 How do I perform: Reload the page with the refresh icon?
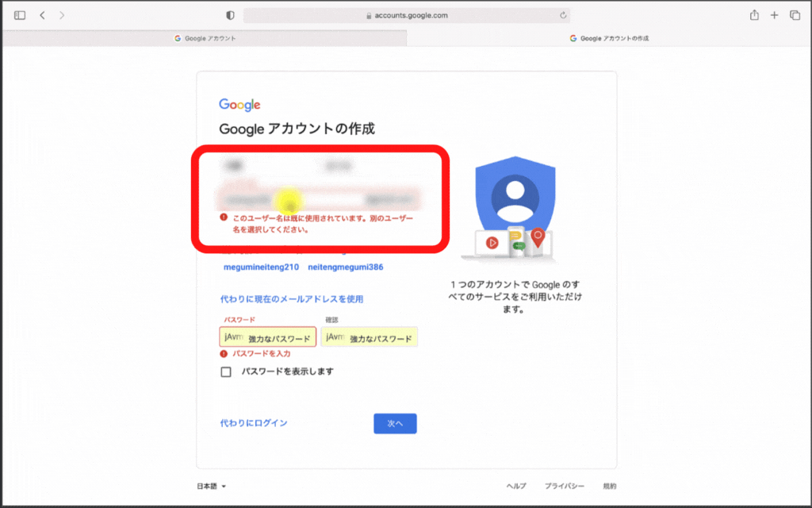point(563,16)
